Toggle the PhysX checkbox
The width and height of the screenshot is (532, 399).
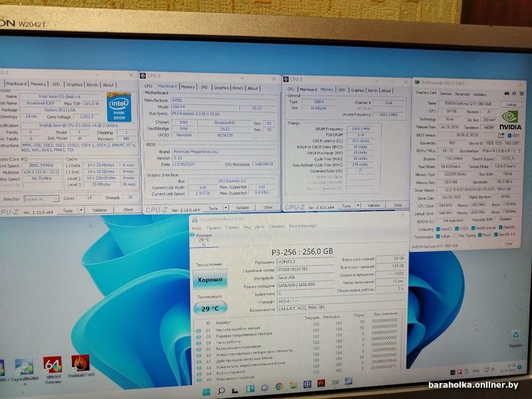coord(479,235)
